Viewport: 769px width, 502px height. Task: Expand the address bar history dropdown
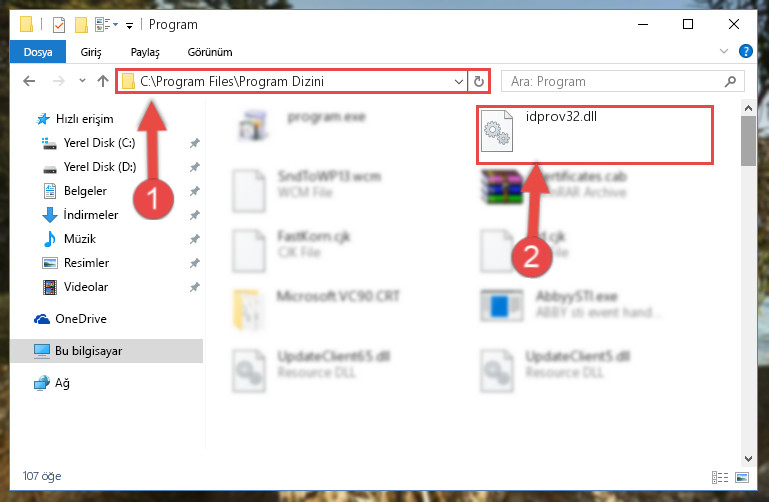(x=459, y=81)
